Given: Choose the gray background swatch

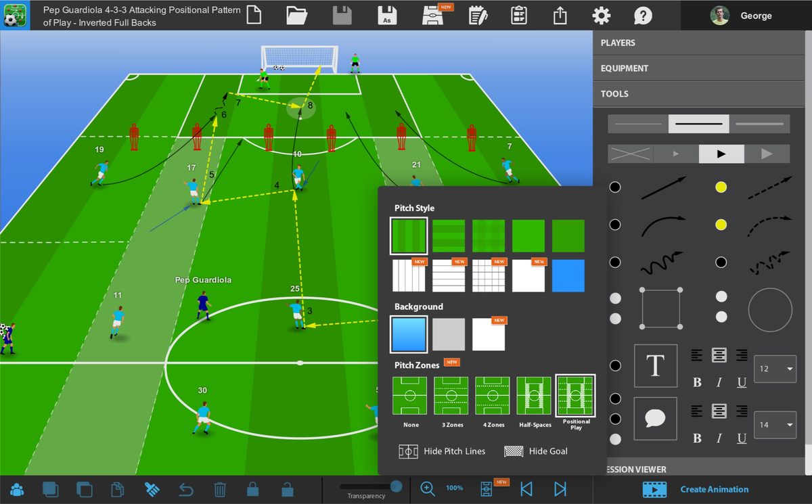Looking at the screenshot, I should click(449, 334).
